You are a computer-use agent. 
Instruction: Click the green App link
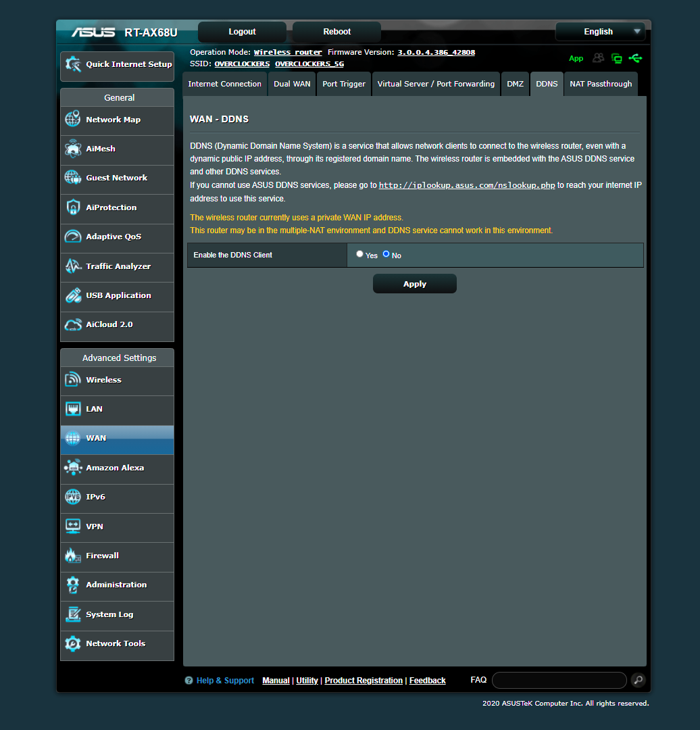[x=576, y=58]
